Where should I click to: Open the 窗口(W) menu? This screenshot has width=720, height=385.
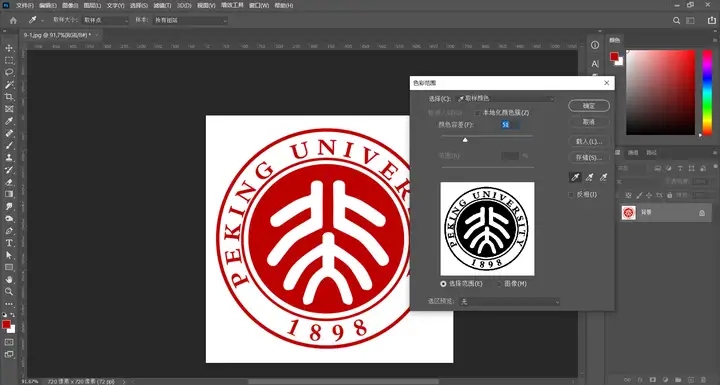click(259, 6)
